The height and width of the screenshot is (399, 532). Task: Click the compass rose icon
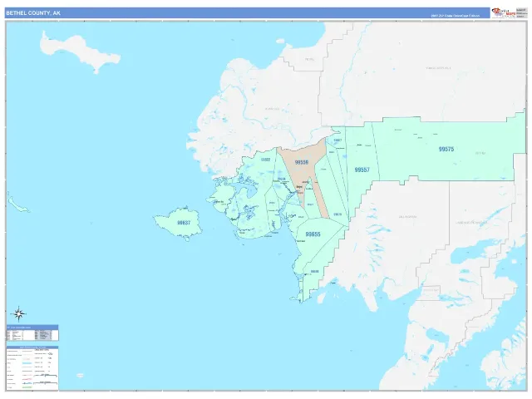[19, 314]
